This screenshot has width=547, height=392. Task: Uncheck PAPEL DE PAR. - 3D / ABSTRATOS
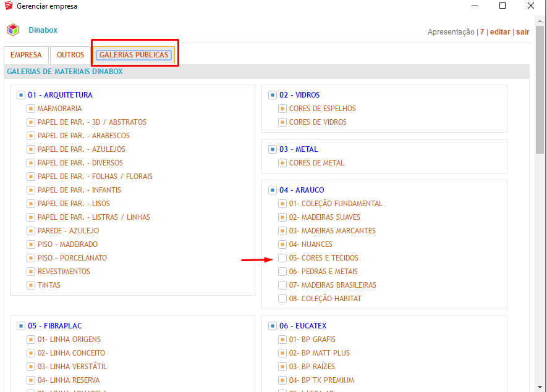31,122
